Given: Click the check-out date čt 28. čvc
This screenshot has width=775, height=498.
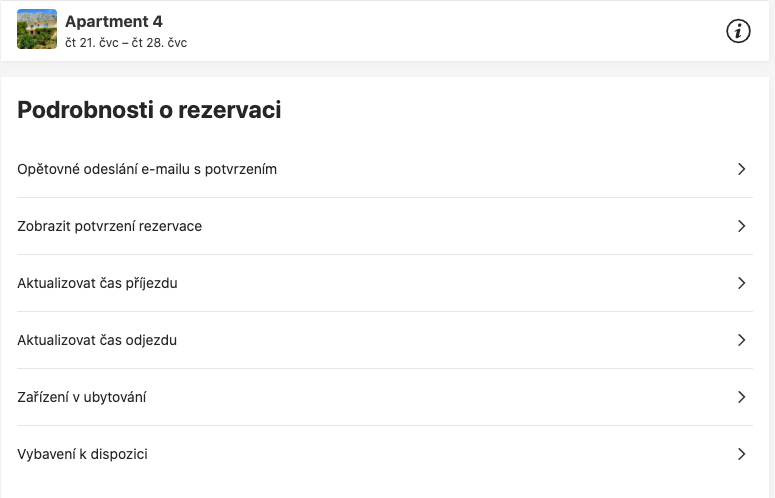Looking at the screenshot, I should (160, 43).
